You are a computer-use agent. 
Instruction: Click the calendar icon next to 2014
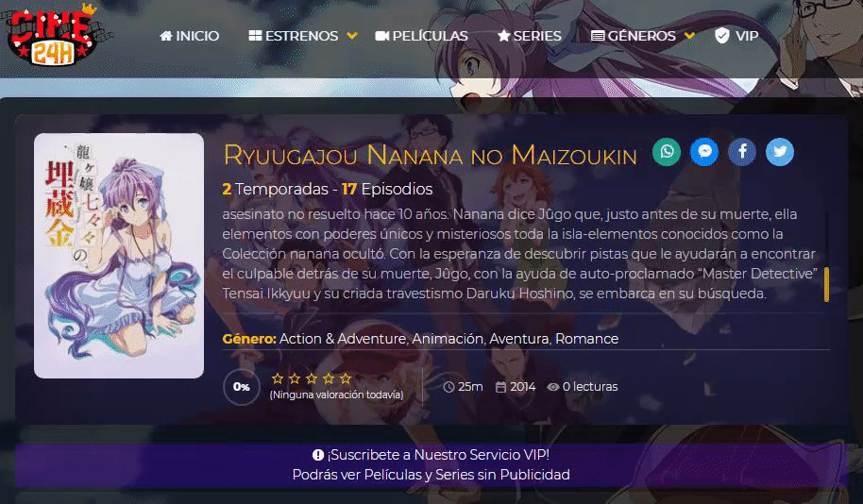tap(500, 387)
